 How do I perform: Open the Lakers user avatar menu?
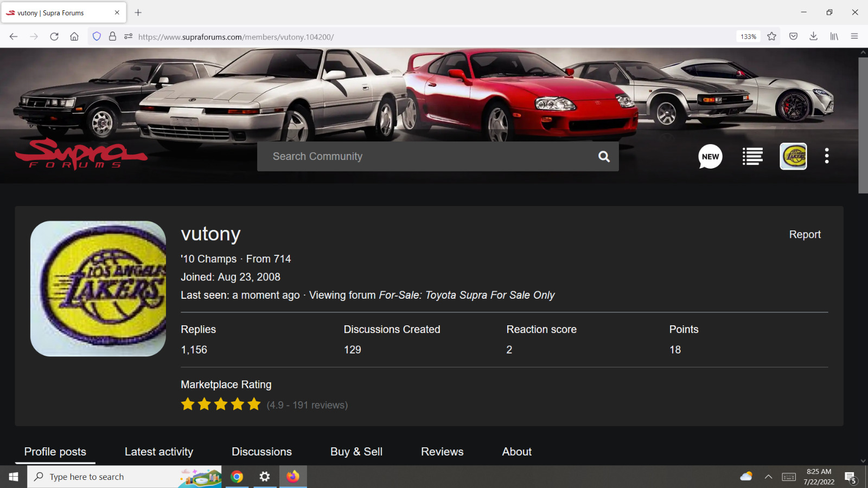coord(793,156)
